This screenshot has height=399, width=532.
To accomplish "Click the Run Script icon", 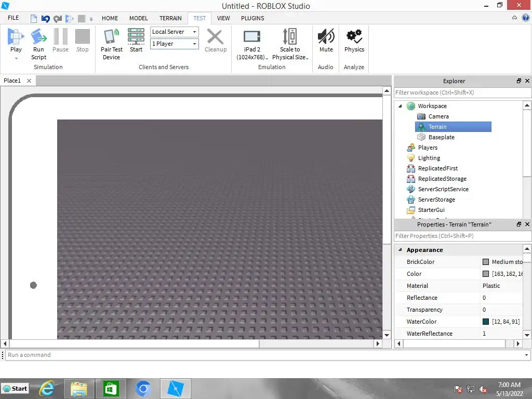I will 38,37.
